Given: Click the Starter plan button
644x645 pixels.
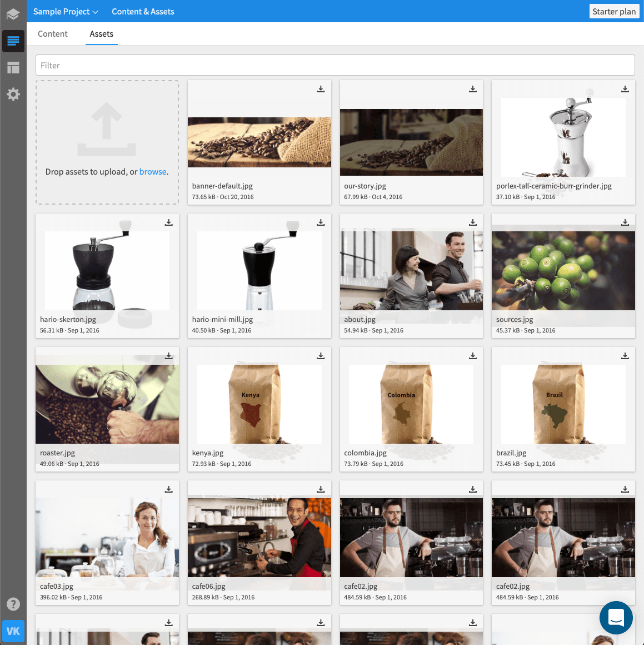Looking at the screenshot, I should click(614, 11).
